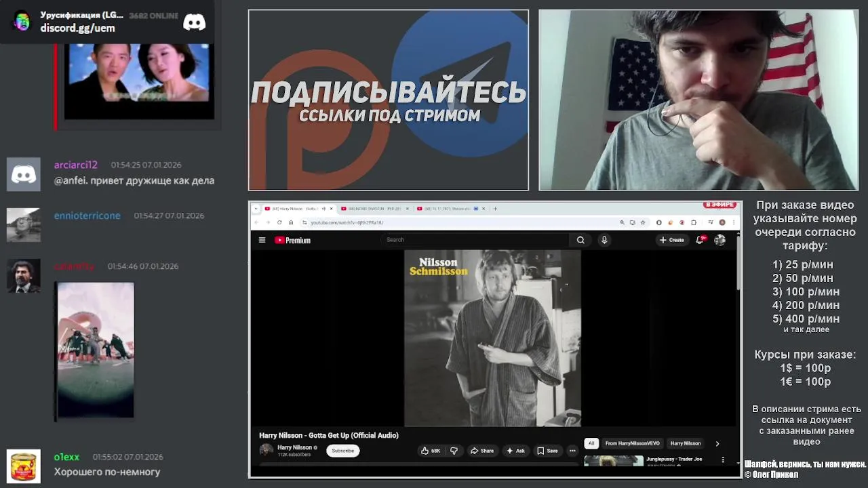Open more actions ellipsis under video
This screenshot has width=868, height=488.
[572, 451]
